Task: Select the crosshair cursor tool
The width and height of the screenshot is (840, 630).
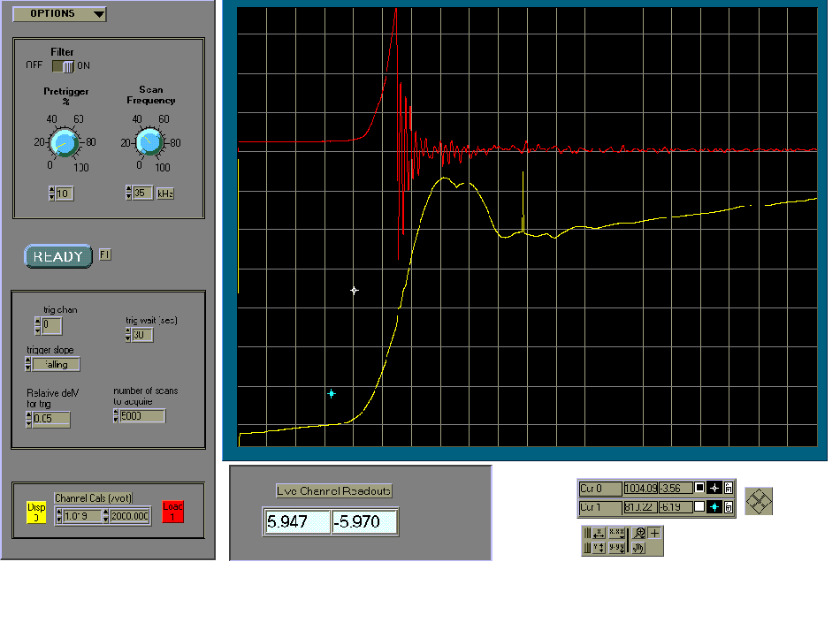Action: (x=655, y=533)
